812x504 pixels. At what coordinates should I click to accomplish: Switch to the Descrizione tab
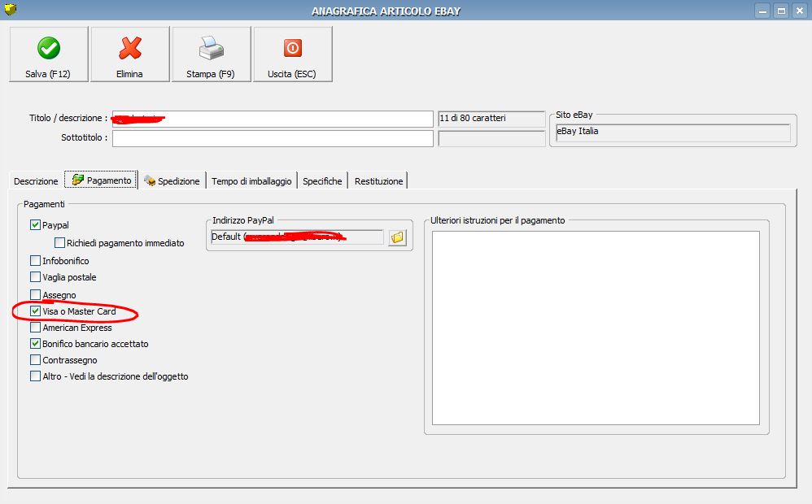37,181
